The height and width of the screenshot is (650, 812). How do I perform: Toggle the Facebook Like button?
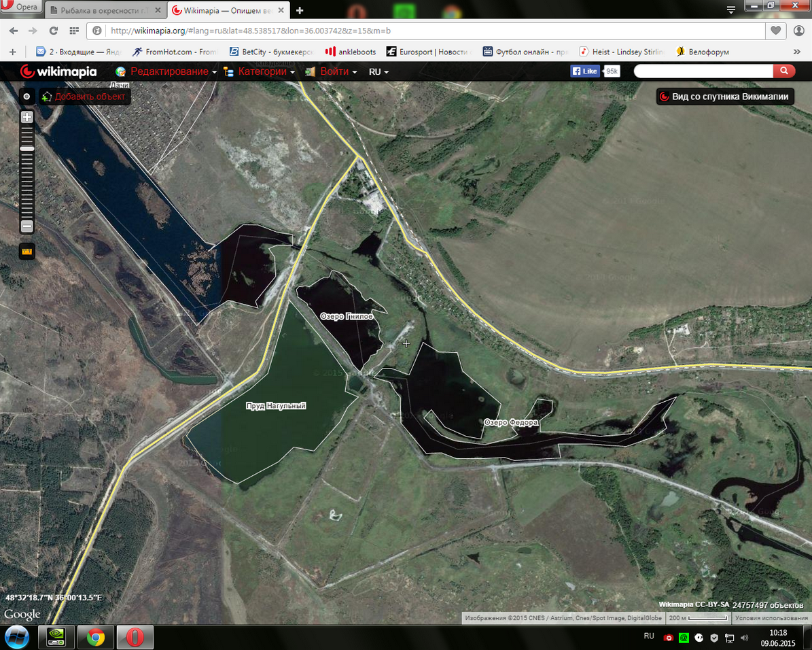pyautogui.click(x=585, y=71)
